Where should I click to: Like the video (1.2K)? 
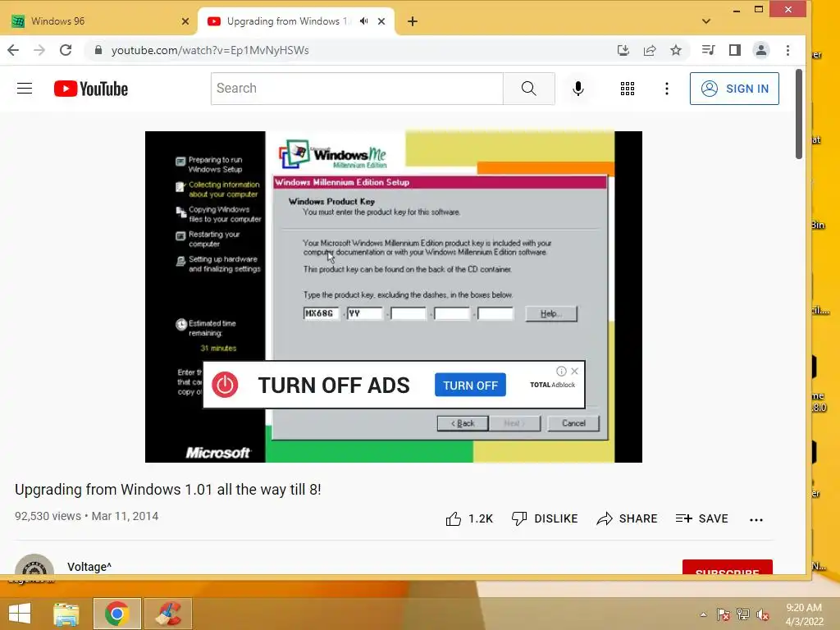click(469, 518)
